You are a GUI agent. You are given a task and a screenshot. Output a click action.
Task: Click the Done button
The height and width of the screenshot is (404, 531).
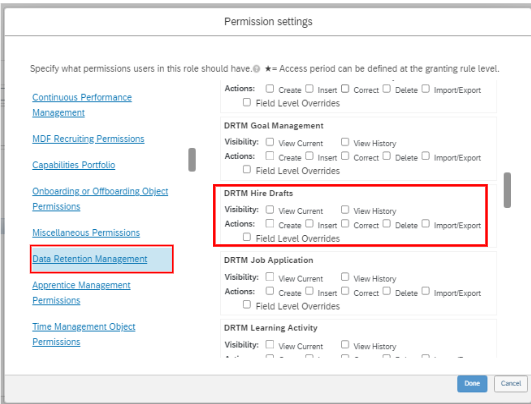pyautogui.click(x=472, y=384)
